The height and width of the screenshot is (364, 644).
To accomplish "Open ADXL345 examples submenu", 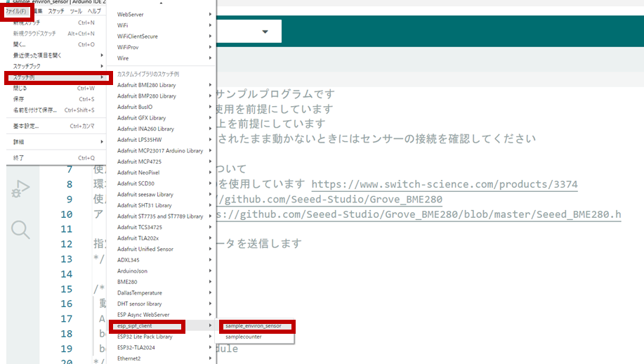I will 162,260.
